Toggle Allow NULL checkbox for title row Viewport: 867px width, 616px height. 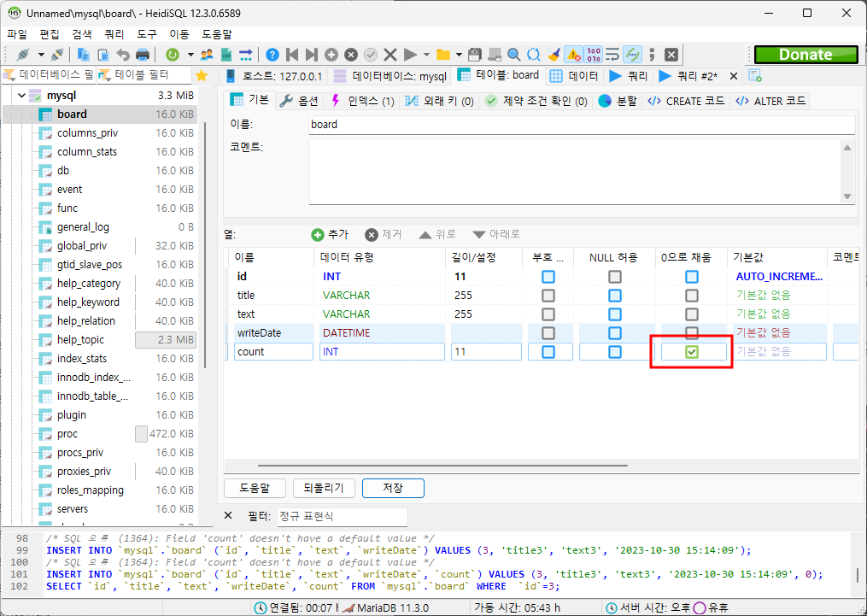(615, 296)
